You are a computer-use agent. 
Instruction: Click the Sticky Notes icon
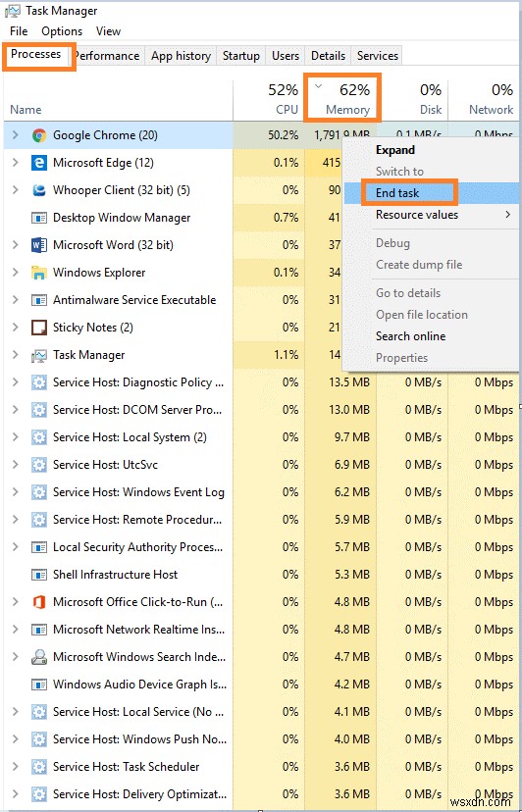[x=39, y=328]
